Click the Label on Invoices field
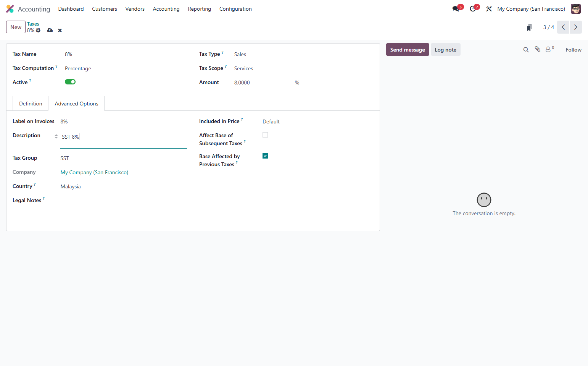This screenshot has width=588, height=366. coord(124,121)
